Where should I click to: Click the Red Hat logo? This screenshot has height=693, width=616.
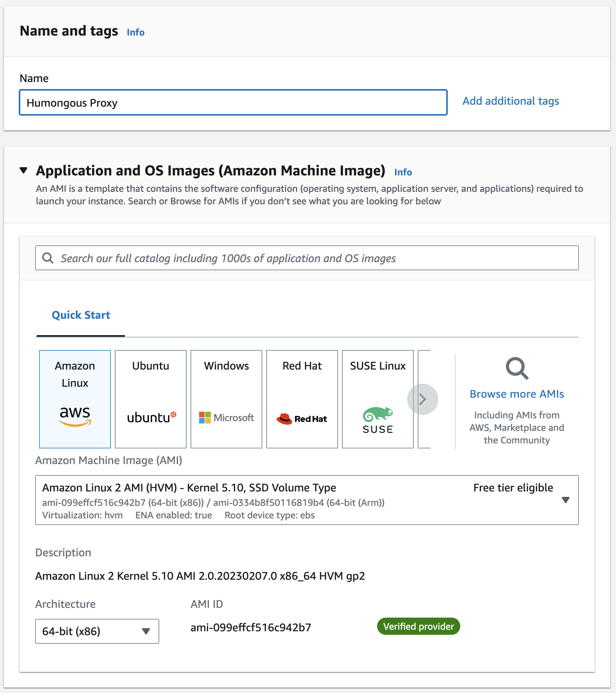[x=302, y=419]
